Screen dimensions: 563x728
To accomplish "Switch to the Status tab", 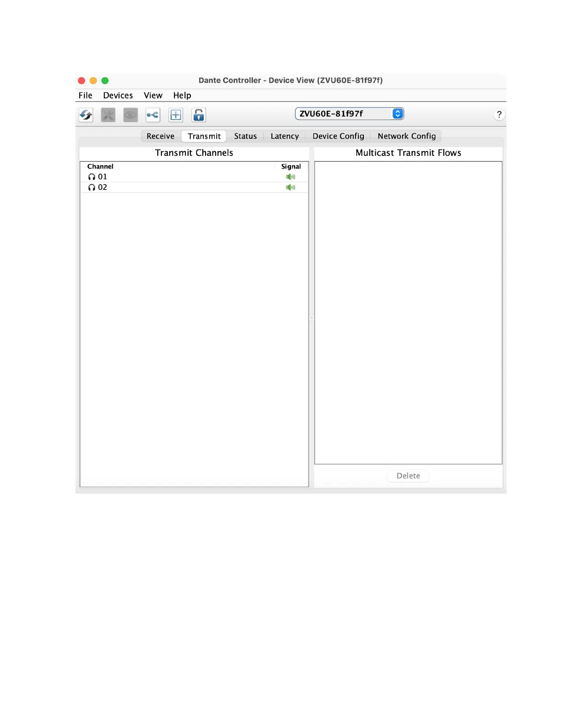I will (246, 136).
